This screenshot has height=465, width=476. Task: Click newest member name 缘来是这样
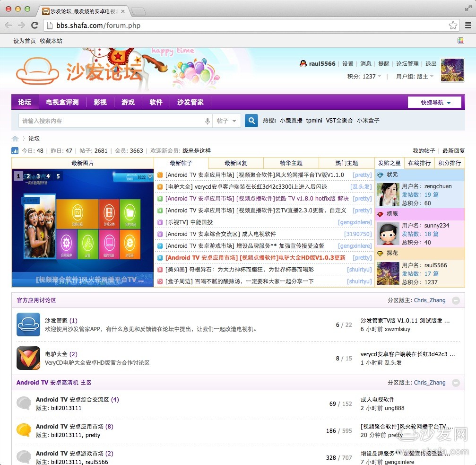coord(197,150)
